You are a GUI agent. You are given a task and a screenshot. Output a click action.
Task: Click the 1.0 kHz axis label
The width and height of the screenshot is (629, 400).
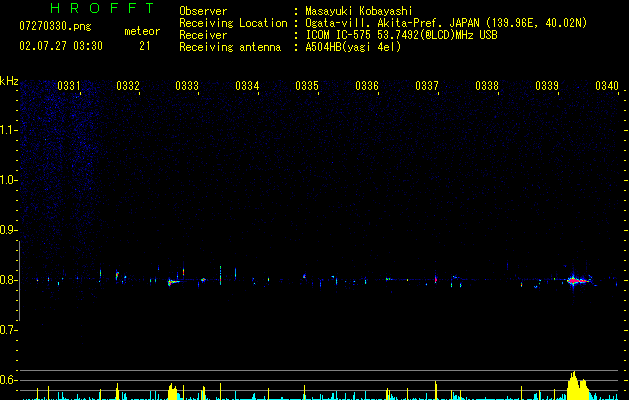(8, 180)
